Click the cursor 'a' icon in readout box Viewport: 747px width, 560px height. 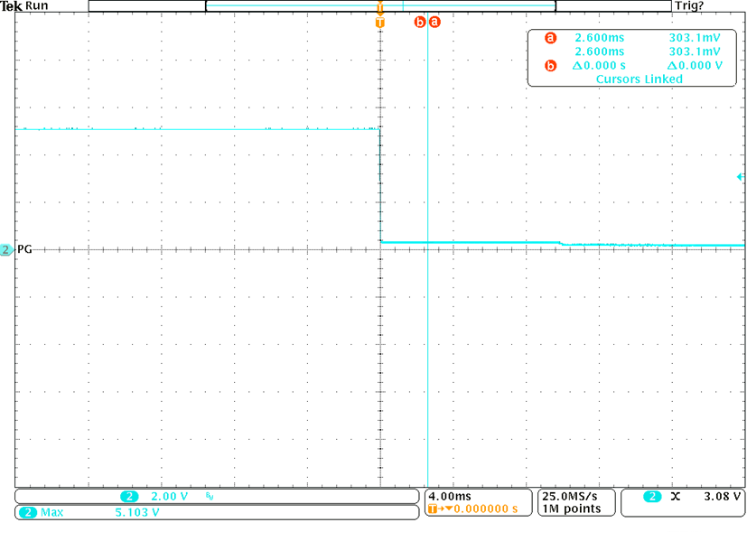pyautogui.click(x=550, y=39)
